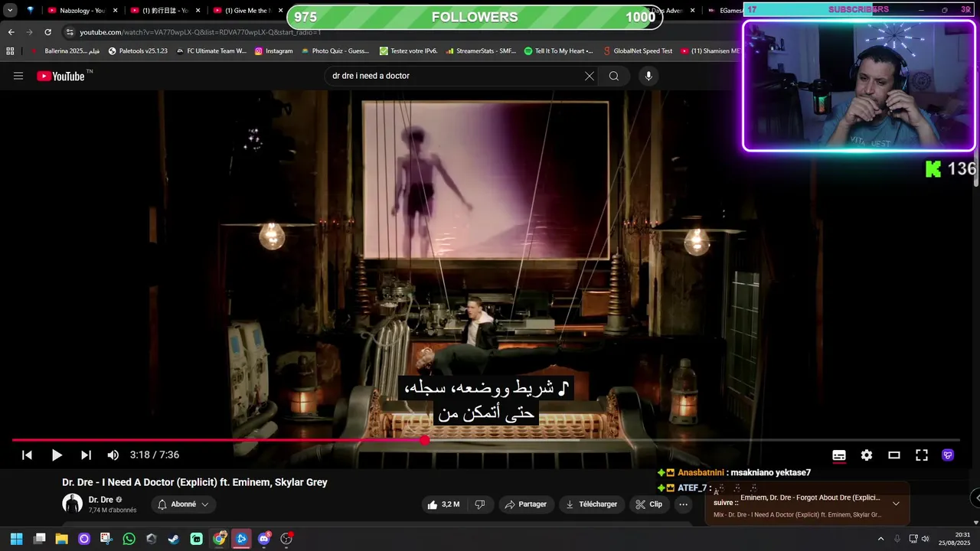Image resolution: width=980 pixels, height=551 pixels.
Task: Reload the current page
Action: pos(47,32)
